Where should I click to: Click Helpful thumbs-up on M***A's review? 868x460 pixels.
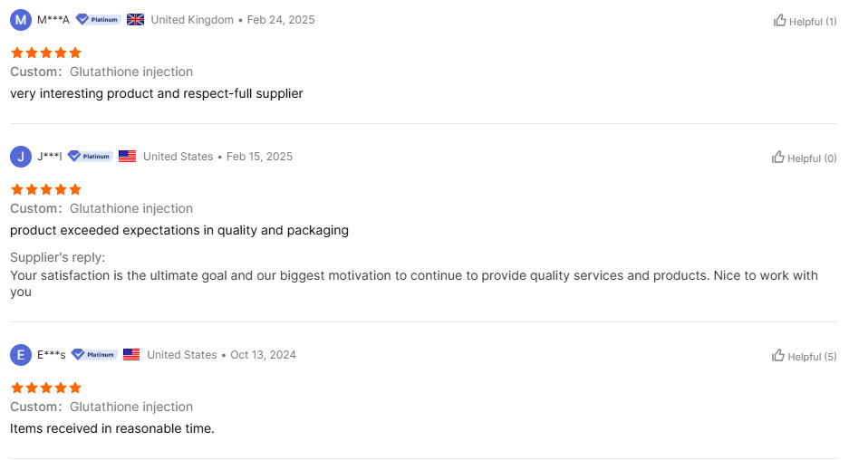[x=779, y=20]
